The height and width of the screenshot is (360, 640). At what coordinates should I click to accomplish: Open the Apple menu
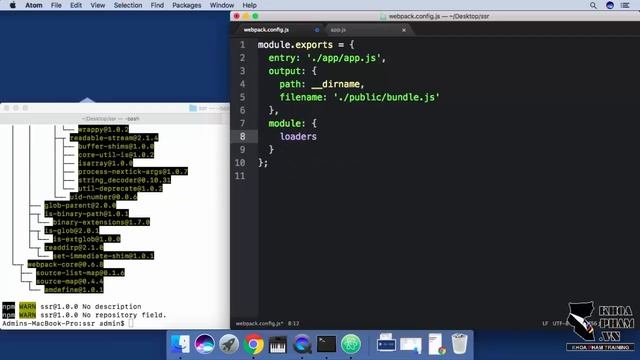[x=13, y=5]
